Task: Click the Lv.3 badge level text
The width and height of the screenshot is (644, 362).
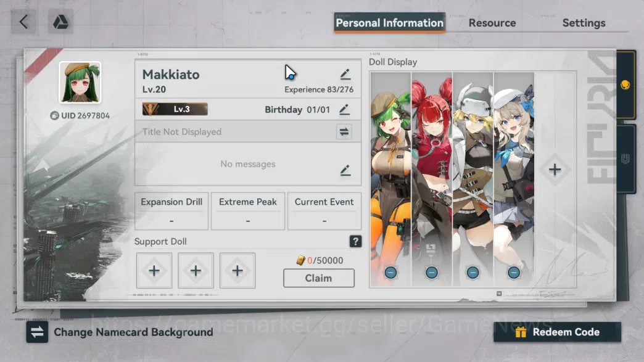Action: tap(181, 109)
